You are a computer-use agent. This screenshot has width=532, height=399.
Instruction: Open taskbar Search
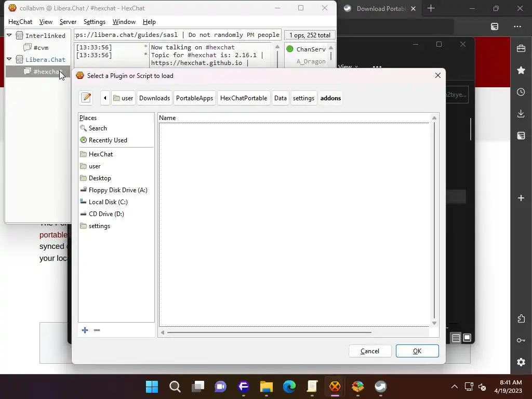[175, 387]
